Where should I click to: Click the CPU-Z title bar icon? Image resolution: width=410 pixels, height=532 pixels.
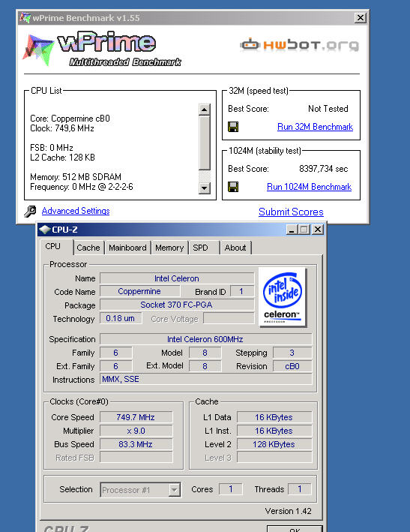pyautogui.click(x=44, y=230)
